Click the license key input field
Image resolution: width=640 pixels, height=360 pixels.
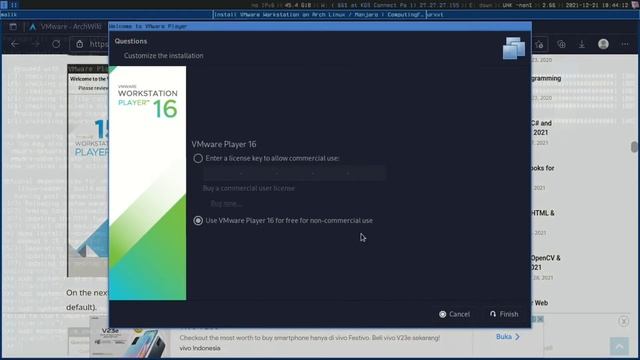point(294,173)
